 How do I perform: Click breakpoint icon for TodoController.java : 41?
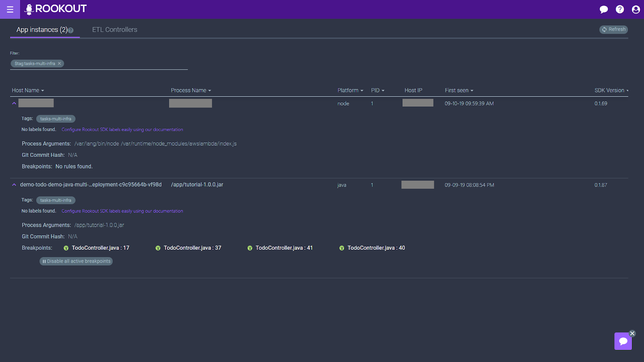coord(250,248)
